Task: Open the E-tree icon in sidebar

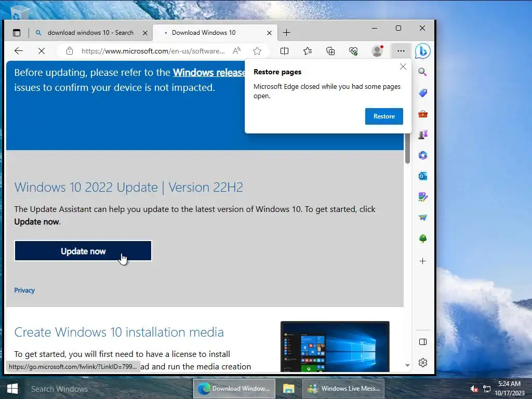Action: [x=423, y=238]
